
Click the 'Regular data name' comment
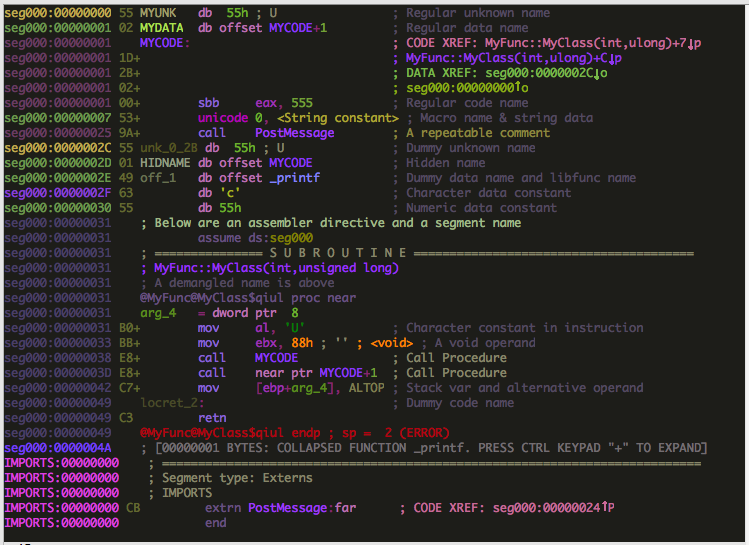pyautogui.click(x=467, y=28)
